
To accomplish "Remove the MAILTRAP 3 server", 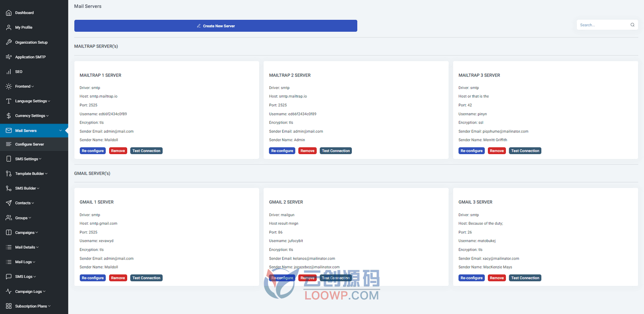I will (x=497, y=151).
